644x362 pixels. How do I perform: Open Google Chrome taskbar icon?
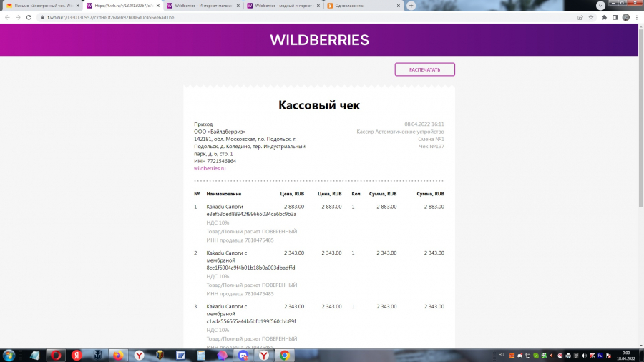click(285, 355)
